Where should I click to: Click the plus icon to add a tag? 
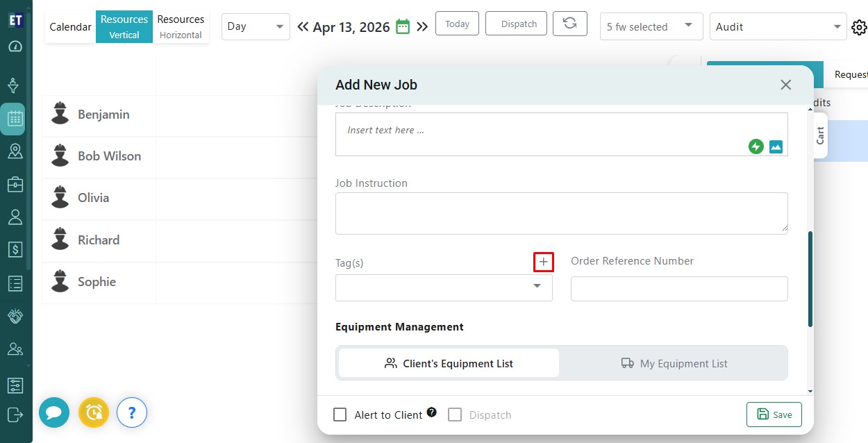coord(543,262)
